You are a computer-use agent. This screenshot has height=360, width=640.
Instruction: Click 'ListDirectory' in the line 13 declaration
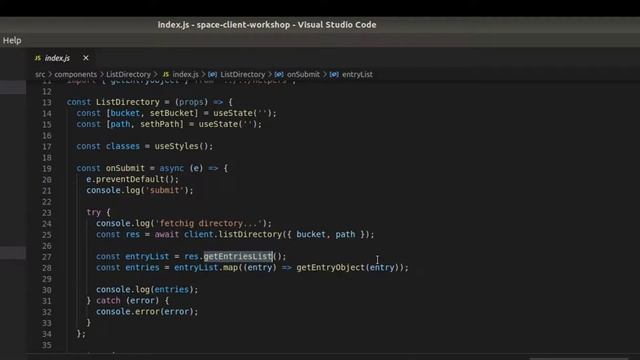[128, 102]
